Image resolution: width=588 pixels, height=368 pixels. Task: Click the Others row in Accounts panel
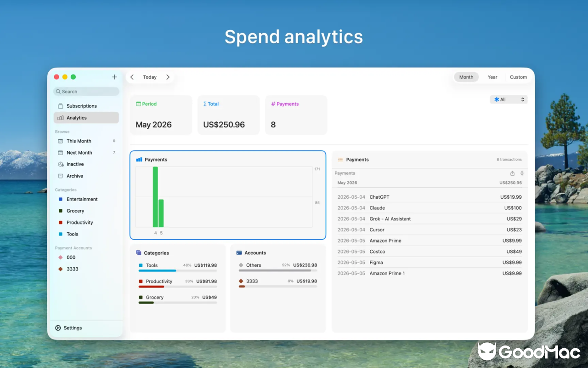[x=278, y=267]
